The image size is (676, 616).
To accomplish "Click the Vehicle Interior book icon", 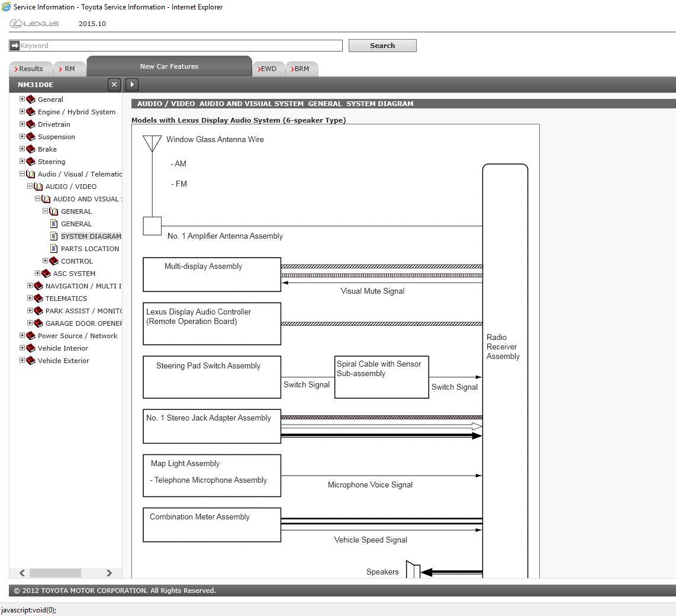I will point(31,348).
